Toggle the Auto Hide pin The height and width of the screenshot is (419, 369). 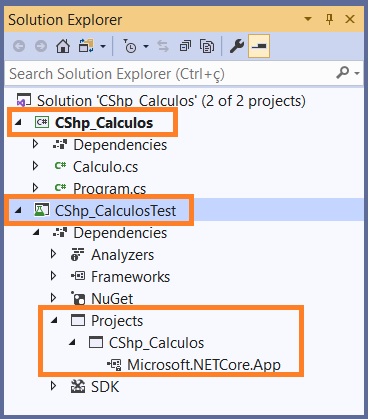click(329, 20)
